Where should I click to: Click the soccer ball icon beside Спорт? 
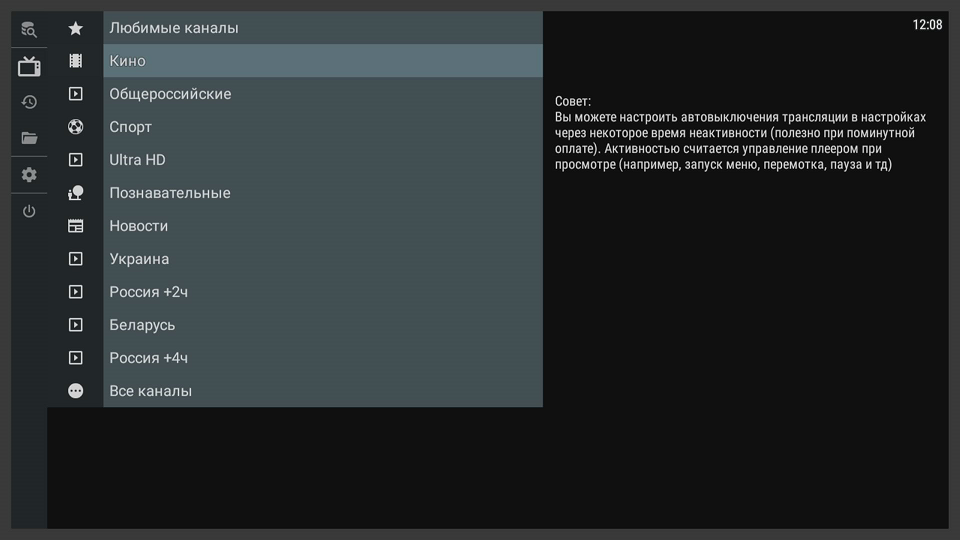pyautogui.click(x=76, y=127)
